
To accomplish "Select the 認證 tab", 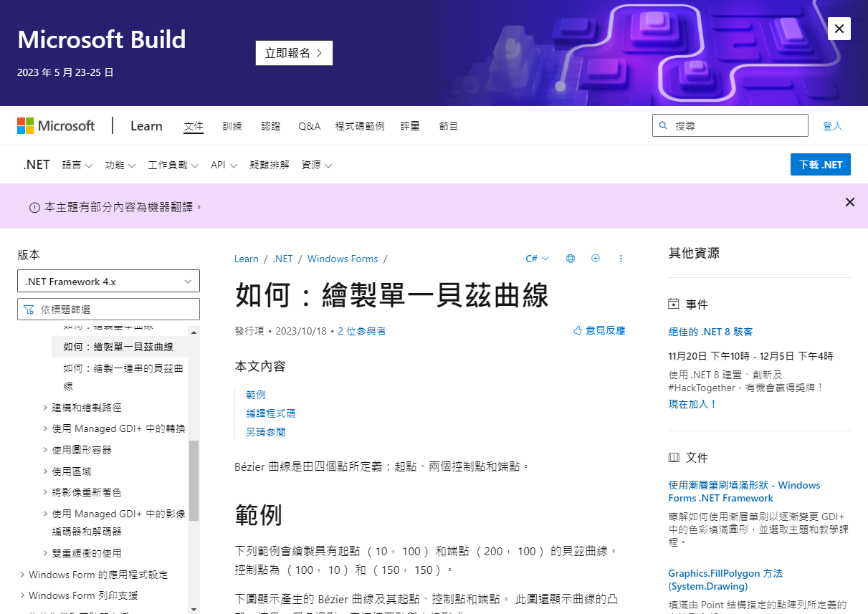I will 271,126.
